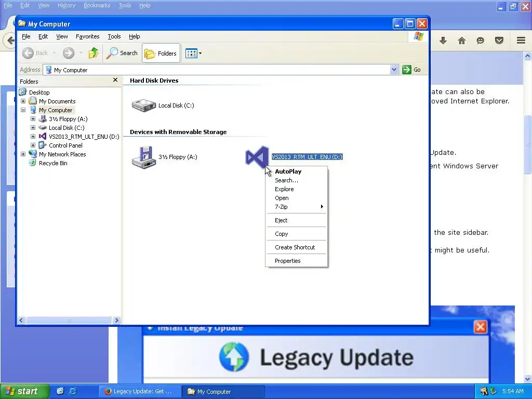Click Firefox Pocket icon
The height and width of the screenshot is (399, 532).
tap(499, 41)
